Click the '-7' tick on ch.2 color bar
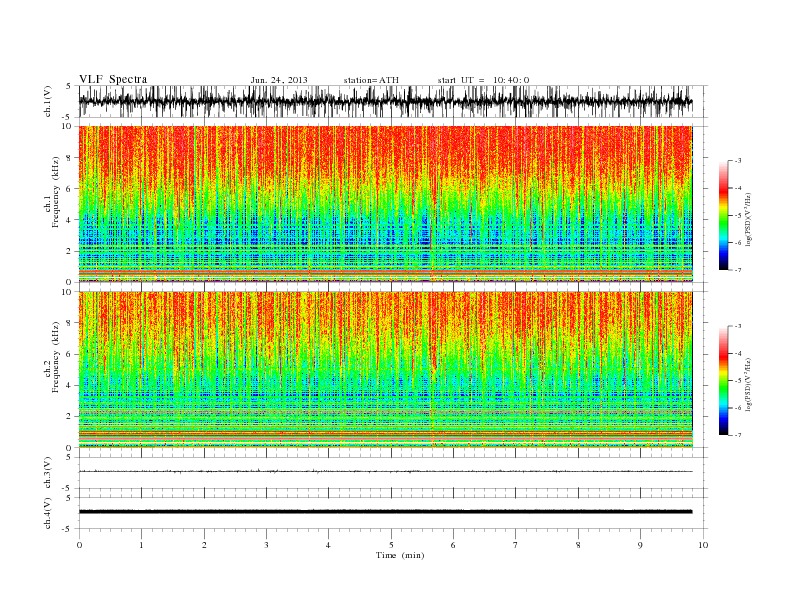This screenshot has height=612, width=792. click(x=738, y=435)
